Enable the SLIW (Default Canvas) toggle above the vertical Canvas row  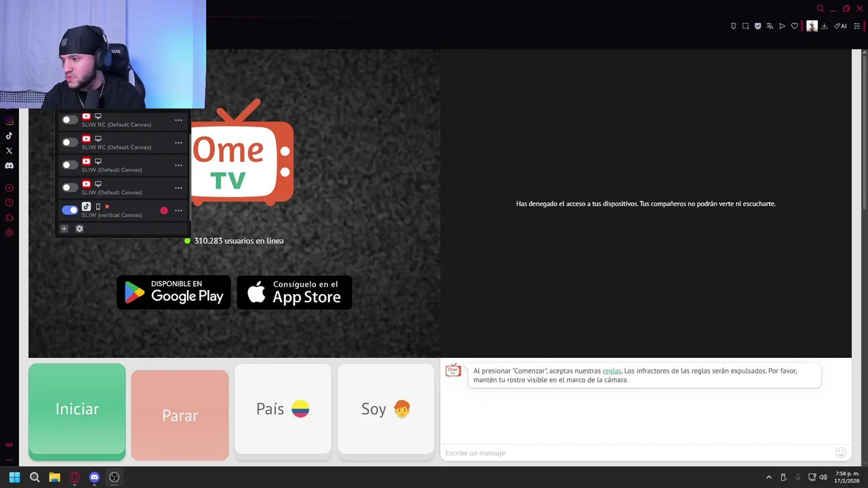[x=69, y=188]
